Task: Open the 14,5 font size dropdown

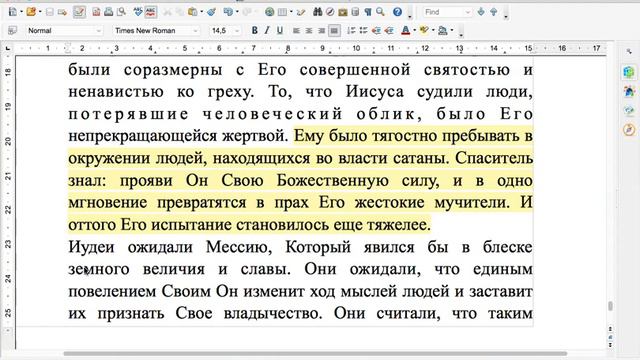Action: pos(237,31)
